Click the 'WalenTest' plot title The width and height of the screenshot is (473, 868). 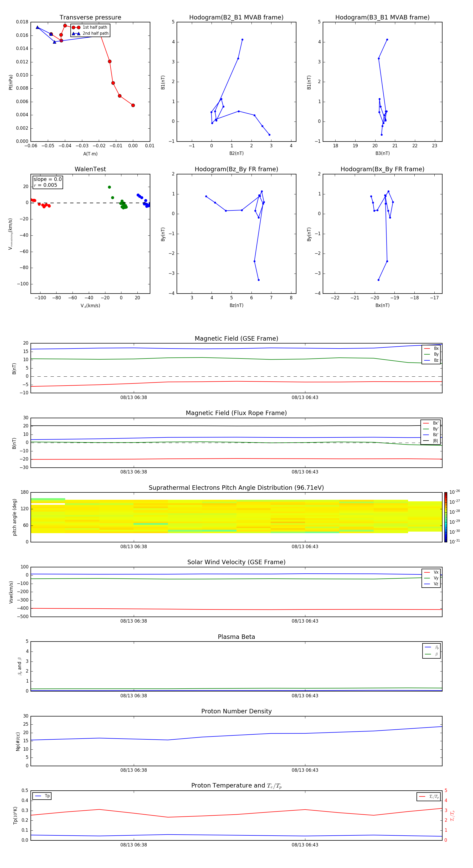click(x=90, y=169)
